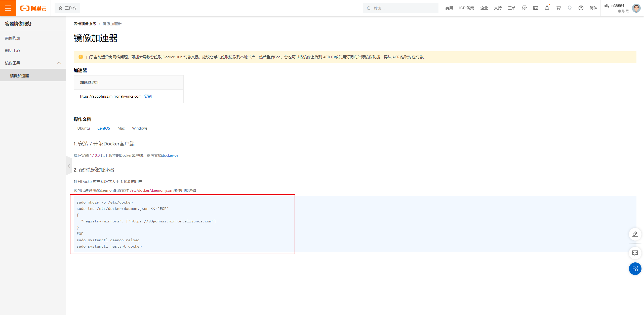The height and width of the screenshot is (315, 644).
Task: Open the blue floating apps button
Action: [x=635, y=268]
